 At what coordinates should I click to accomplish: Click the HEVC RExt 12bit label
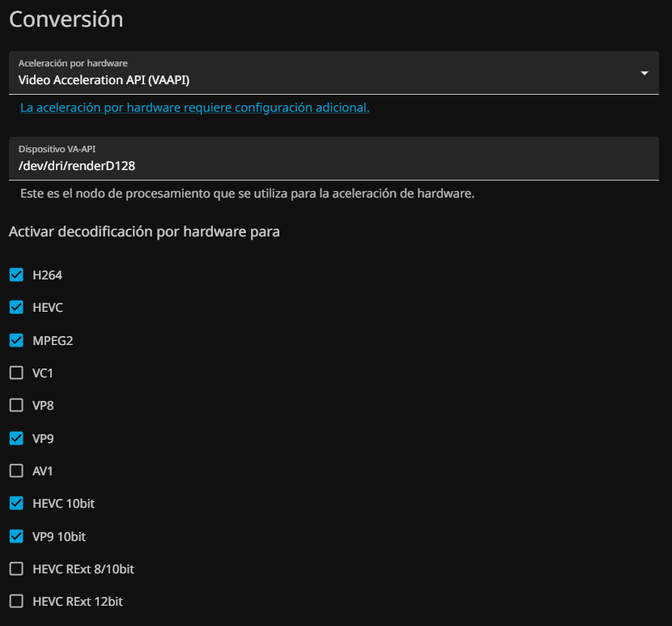(x=78, y=602)
